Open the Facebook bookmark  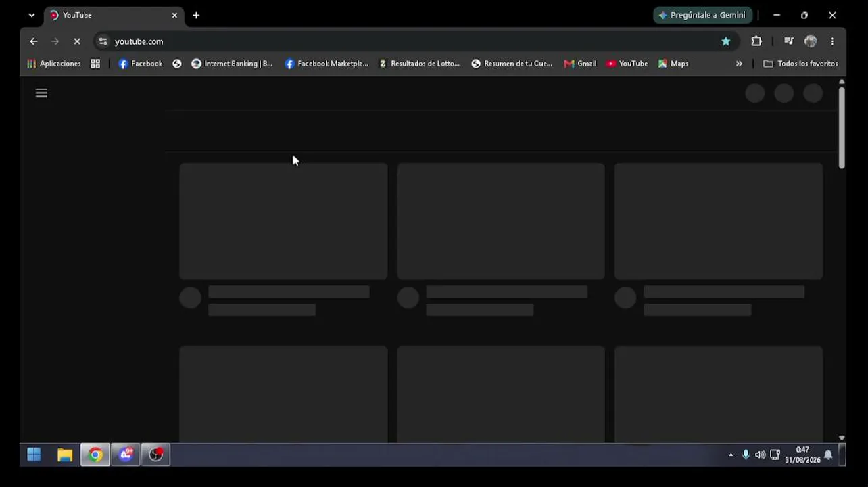pyautogui.click(x=141, y=64)
